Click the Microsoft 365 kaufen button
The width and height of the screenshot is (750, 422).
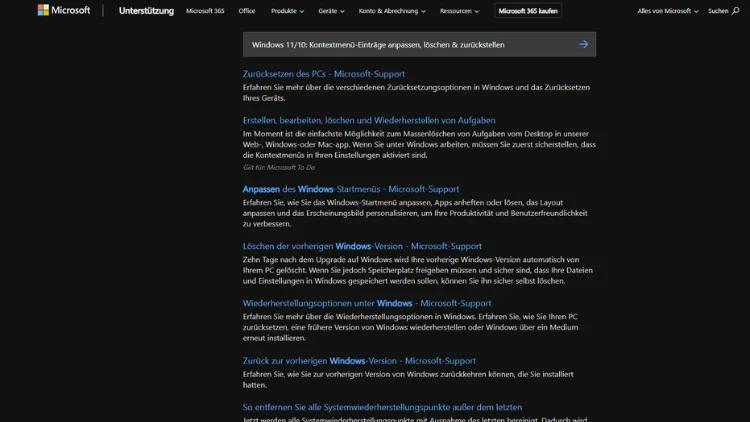click(528, 11)
